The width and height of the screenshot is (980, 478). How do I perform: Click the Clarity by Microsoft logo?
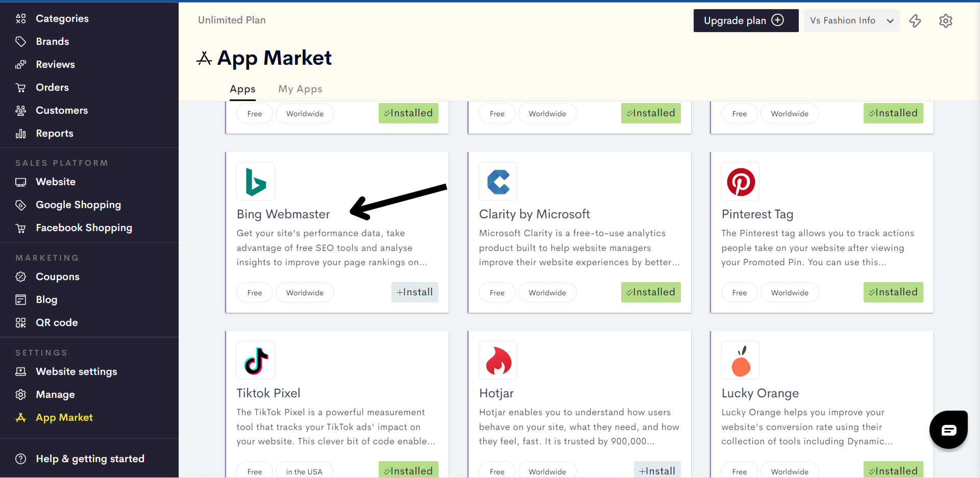pyautogui.click(x=498, y=182)
